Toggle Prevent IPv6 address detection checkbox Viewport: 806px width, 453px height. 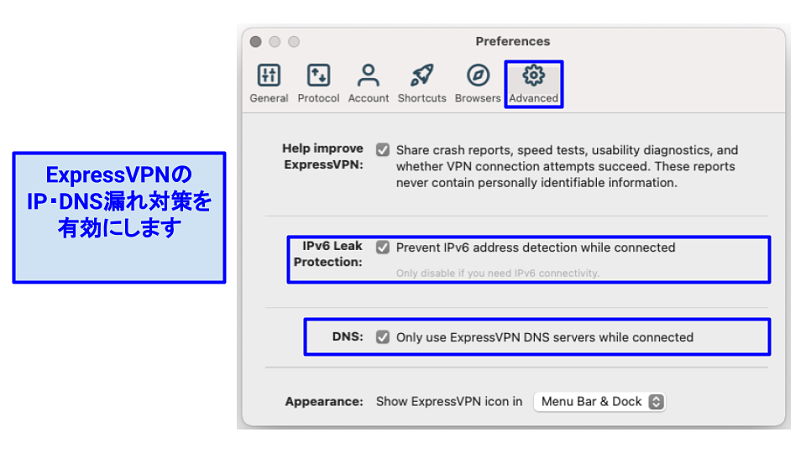click(382, 247)
